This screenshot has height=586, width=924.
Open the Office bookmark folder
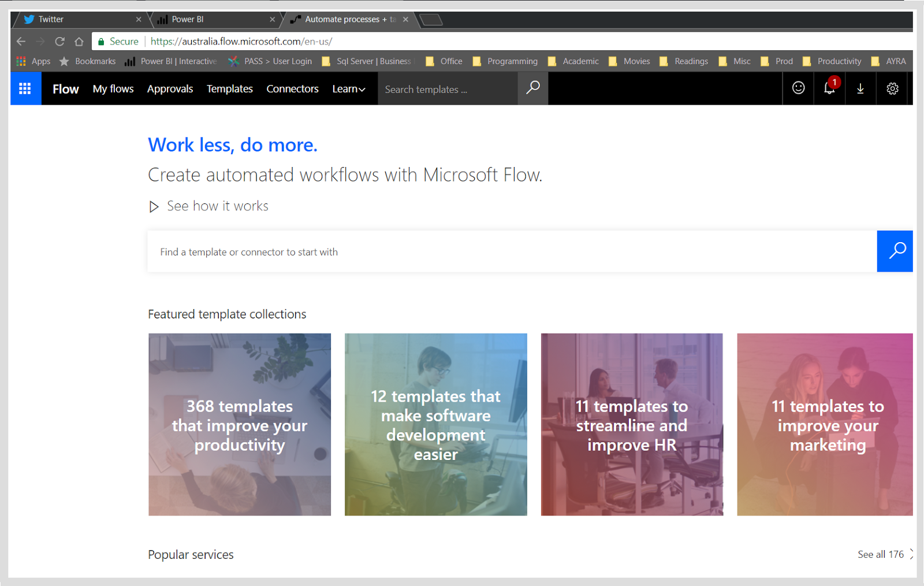coord(444,61)
